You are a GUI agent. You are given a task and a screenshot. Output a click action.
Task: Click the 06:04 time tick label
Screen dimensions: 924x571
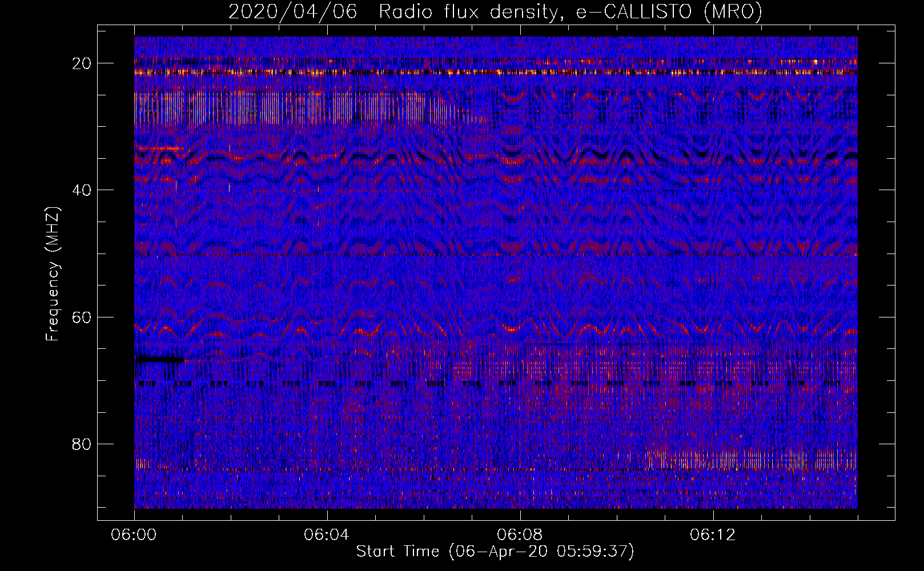(x=327, y=535)
